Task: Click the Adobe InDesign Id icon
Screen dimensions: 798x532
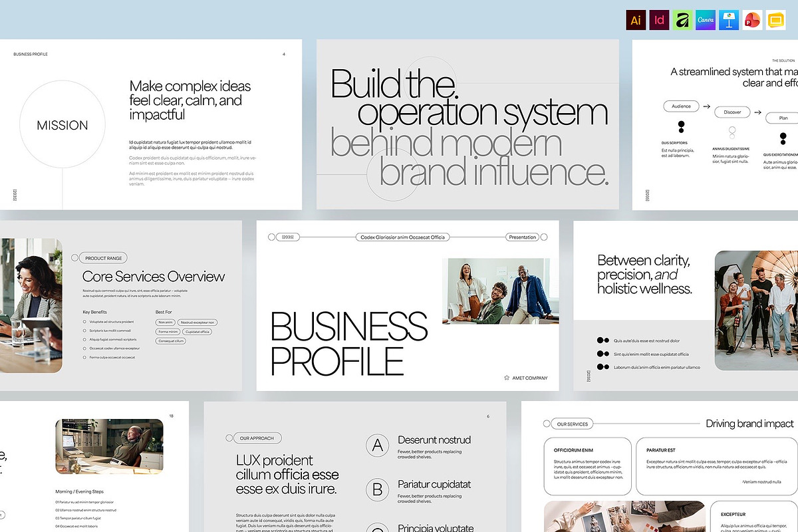Action: tap(660, 20)
